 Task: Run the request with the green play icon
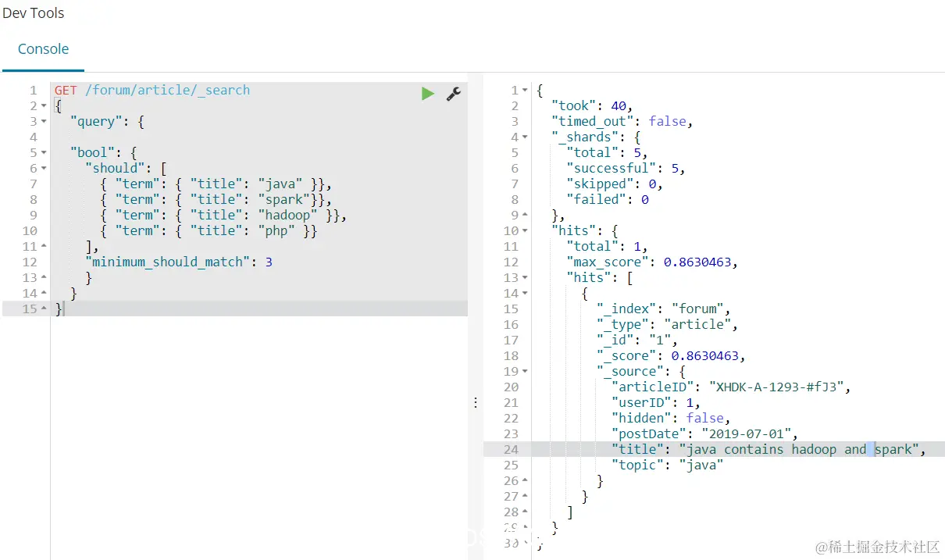point(427,94)
